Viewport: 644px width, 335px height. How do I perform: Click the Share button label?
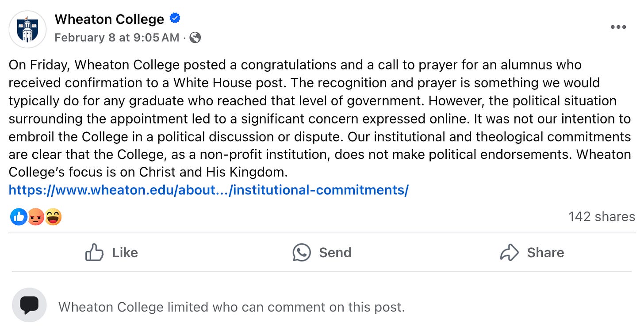[545, 252]
